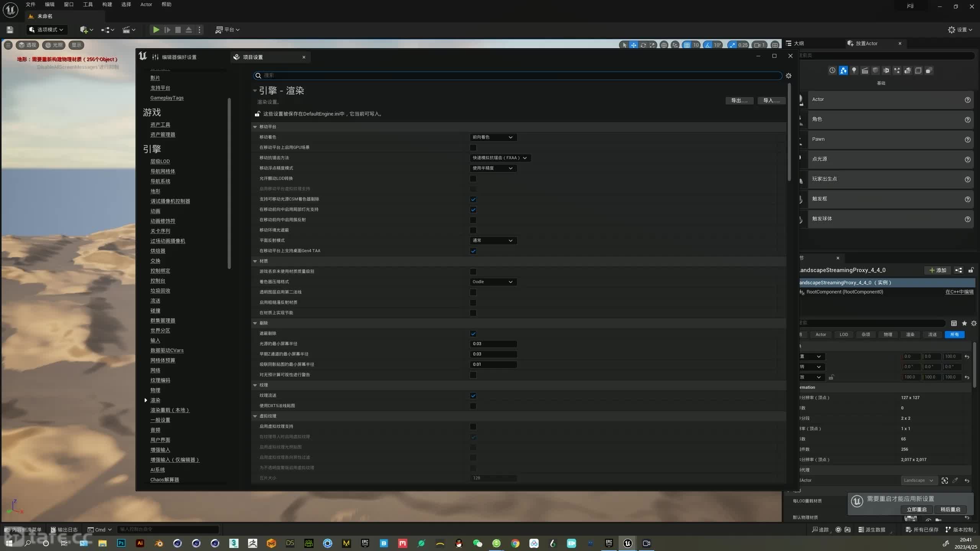Open the 平面反射模式 dropdown
This screenshot has width=980, height=551.
coord(493,240)
